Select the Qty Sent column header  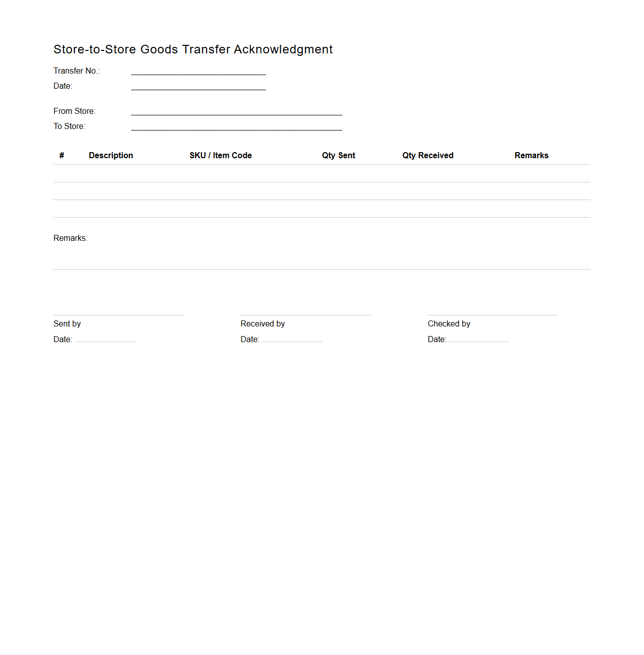click(338, 155)
